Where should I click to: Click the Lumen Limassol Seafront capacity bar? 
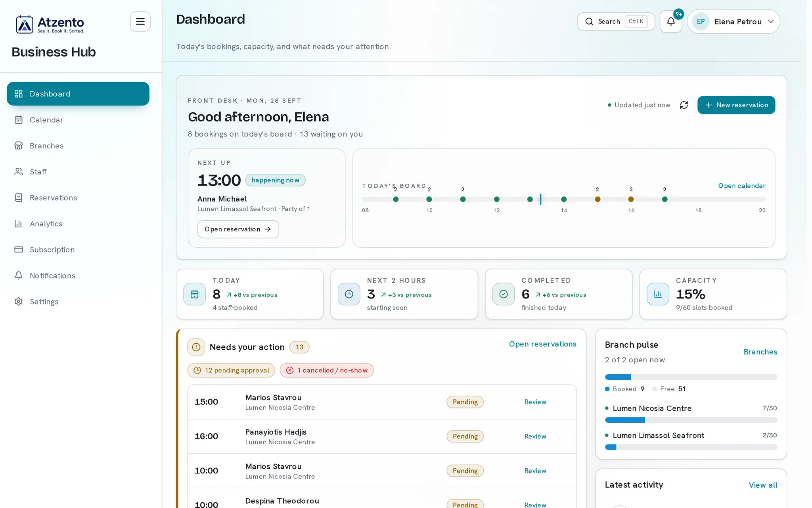pyautogui.click(x=691, y=447)
